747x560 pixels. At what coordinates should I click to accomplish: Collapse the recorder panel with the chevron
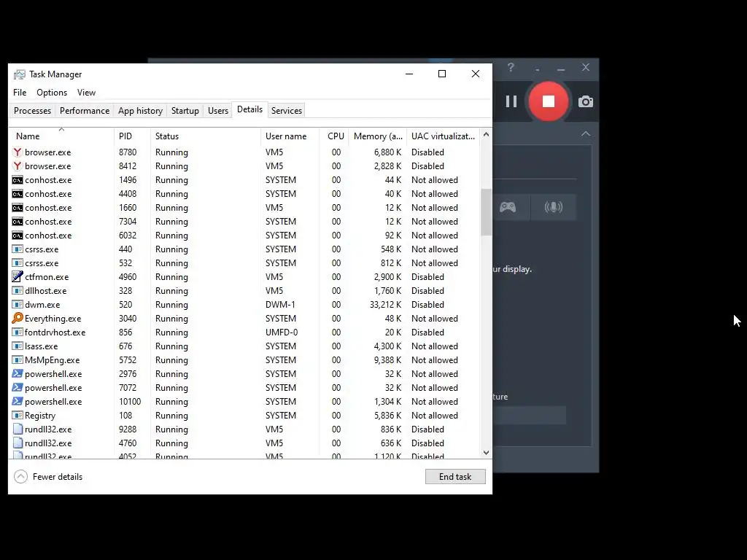point(586,134)
